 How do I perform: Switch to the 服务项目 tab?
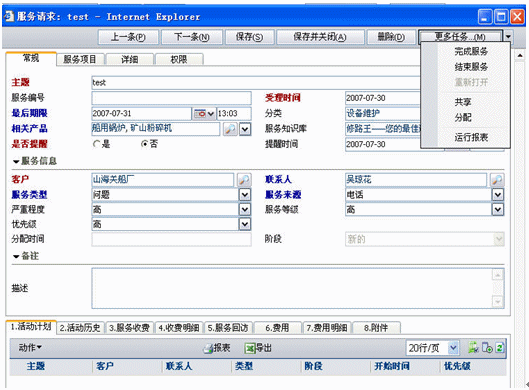[x=80, y=59]
